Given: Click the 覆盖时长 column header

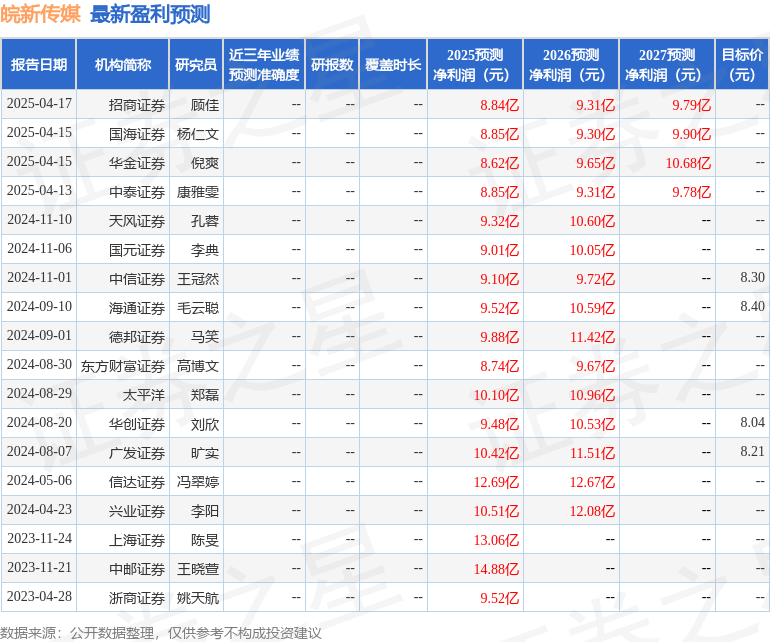Looking at the screenshot, I should pyautogui.click(x=393, y=64).
